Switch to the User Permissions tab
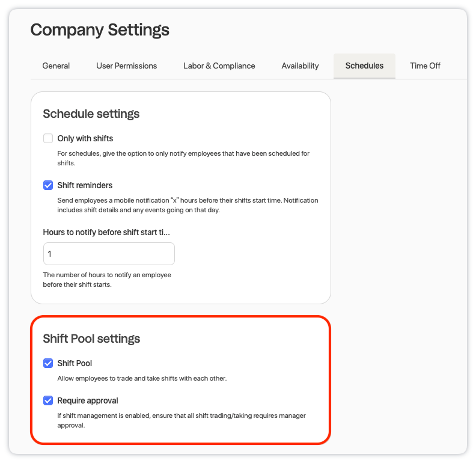 [x=127, y=66]
